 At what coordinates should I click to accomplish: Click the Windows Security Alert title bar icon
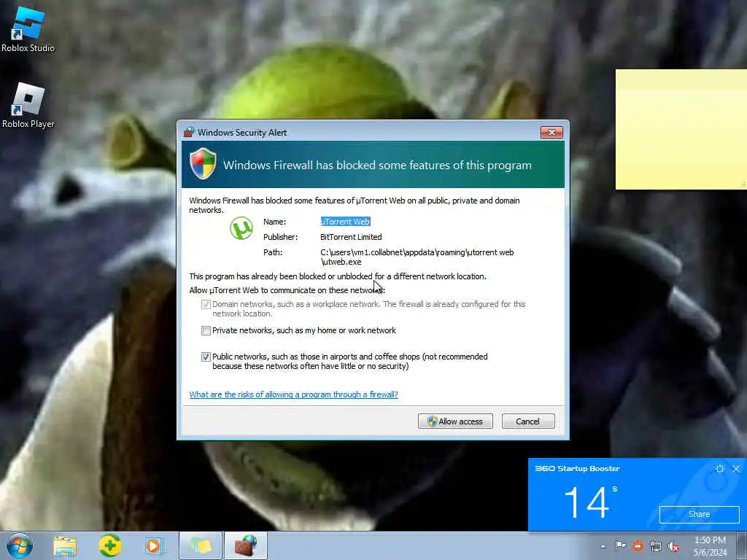(x=189, y=132)
